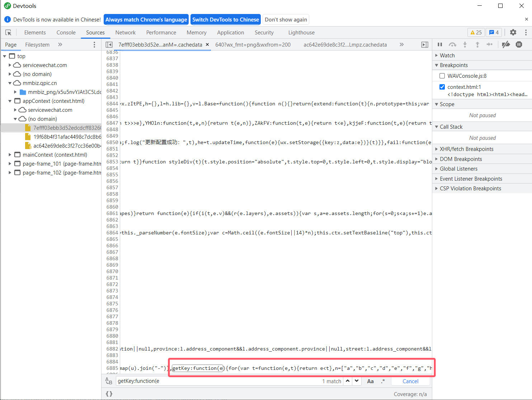Switch to the Network tab
The image size is (532, 400).
coord(125,33)
